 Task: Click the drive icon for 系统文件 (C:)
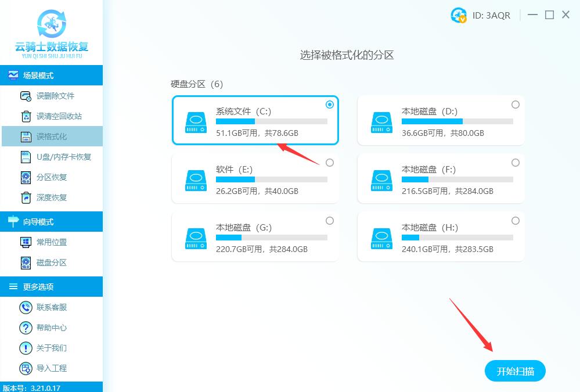click(x=196, y=123)
